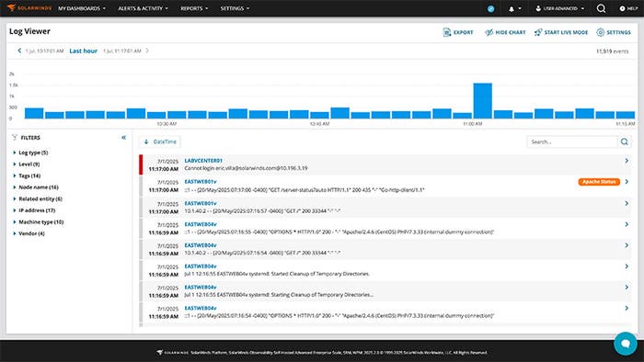
Task: Open the Last hour time range picker
Action: point(84,51)
